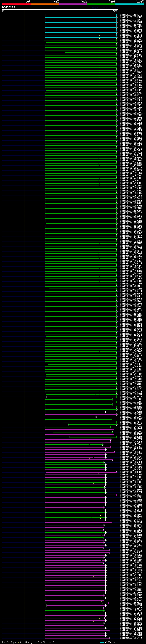This screenshot has width=146, height=644.
Task: Select the cyan alignment bar for UniRef100_B9FMN0
Action: pyautogui.click(x=81, y=25)
